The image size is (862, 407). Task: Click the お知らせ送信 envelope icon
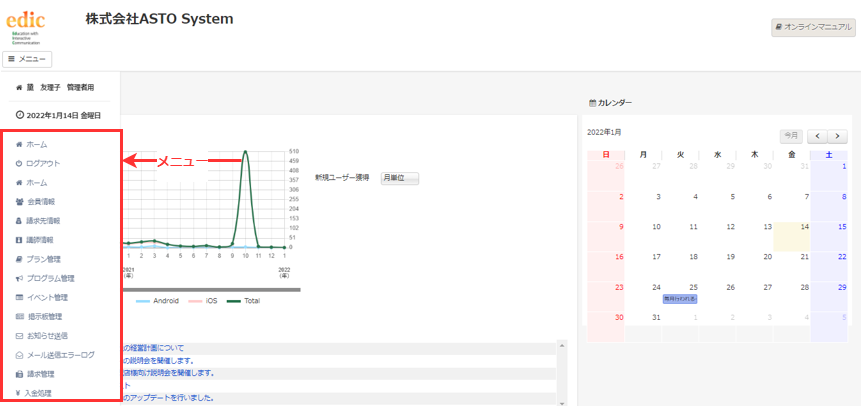[x=19, y=336]
